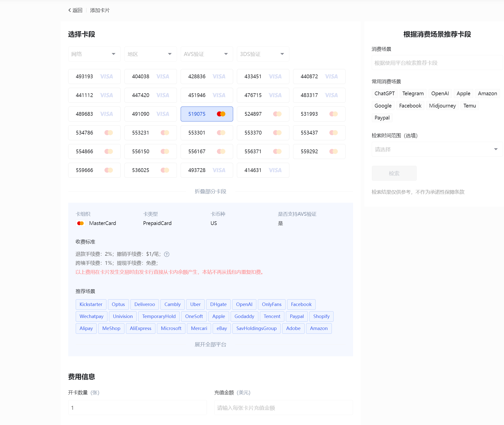The height and width of the screenshot is (425, 504).
Task: Choose card segment 428836
Action: point(207,76)
